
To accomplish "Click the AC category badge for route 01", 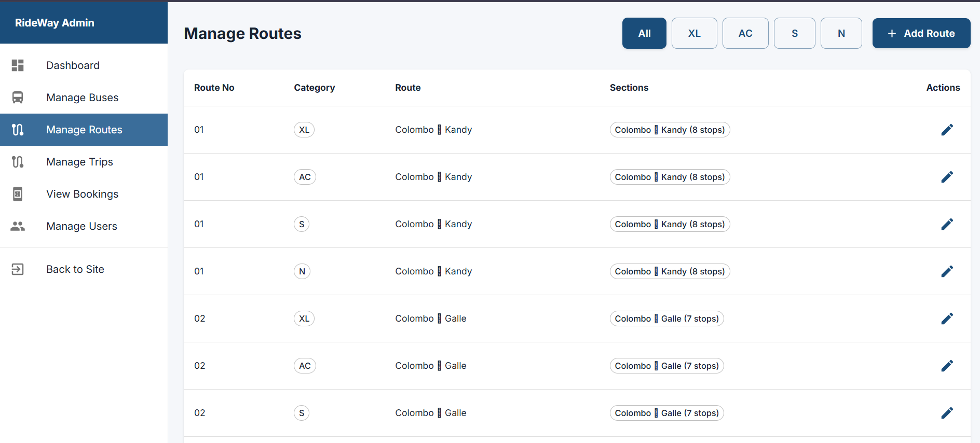I will (305, 177).
